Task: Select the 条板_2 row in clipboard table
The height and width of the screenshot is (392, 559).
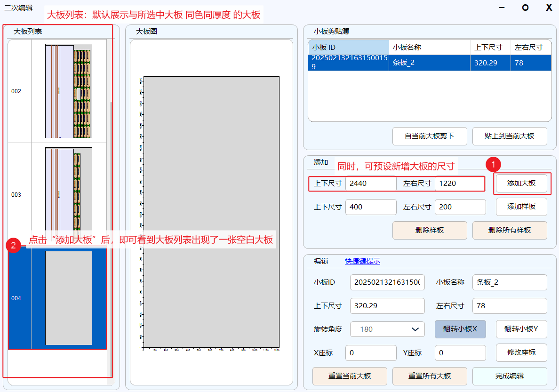Action: (x=429, y=63)
